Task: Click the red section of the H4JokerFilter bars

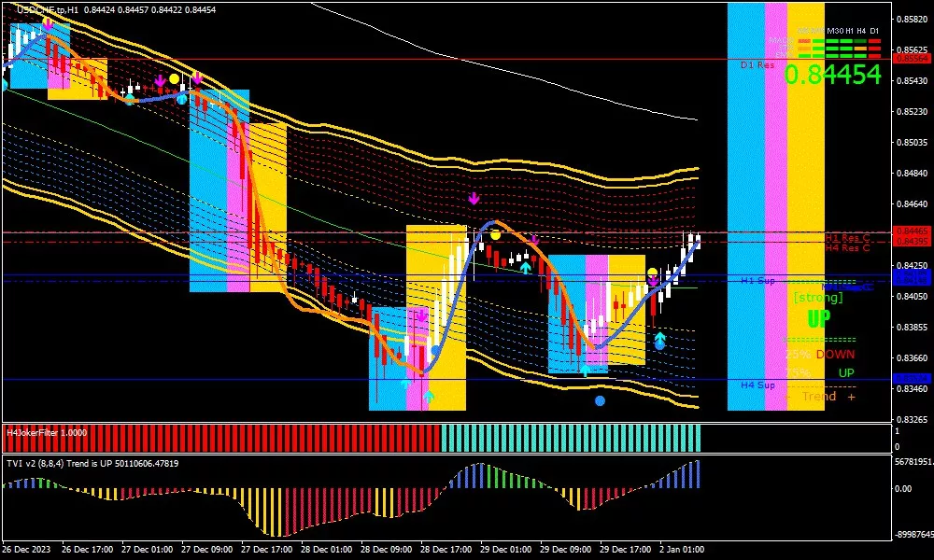Action: [221, 438]
